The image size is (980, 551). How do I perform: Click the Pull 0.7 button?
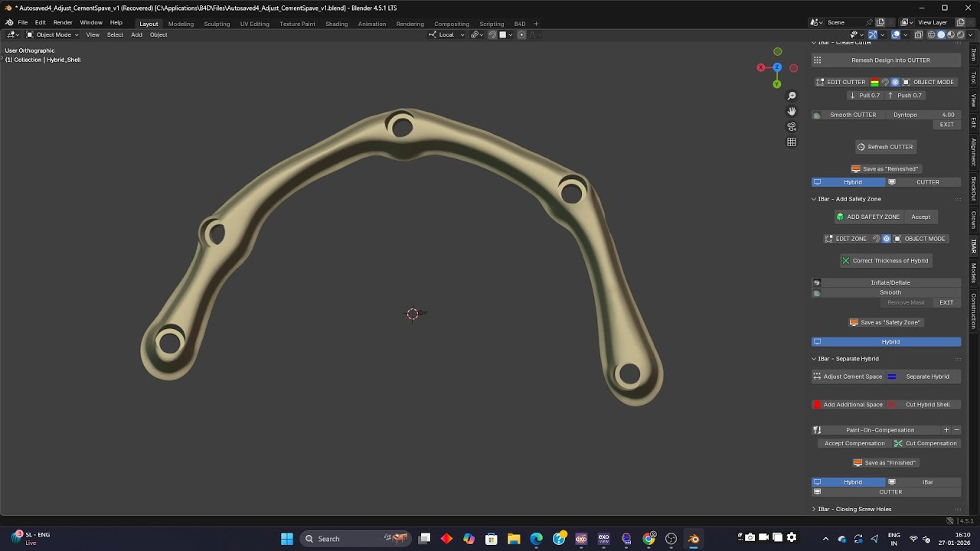coord(864,96)
